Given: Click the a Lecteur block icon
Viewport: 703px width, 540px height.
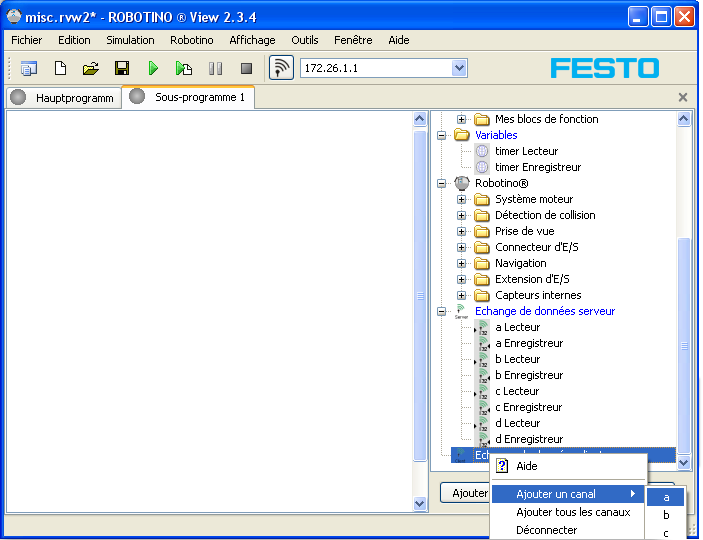Looking at the screenshot, I should pos(482,327).
